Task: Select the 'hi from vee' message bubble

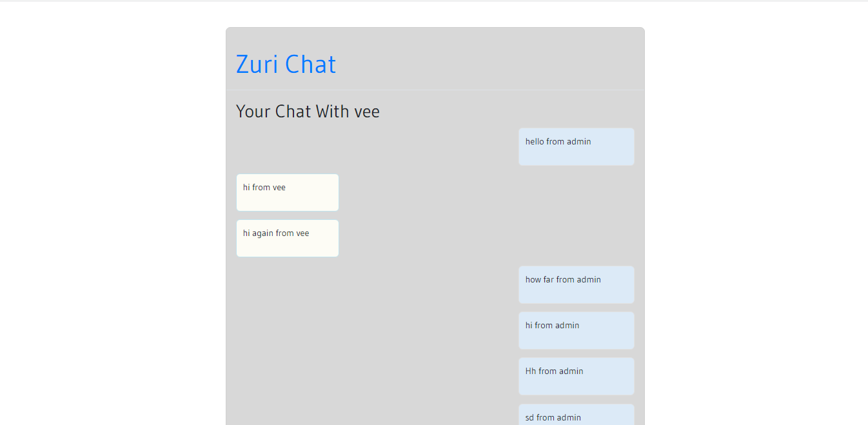Action: pyautogui.click(x=288, y=192)
